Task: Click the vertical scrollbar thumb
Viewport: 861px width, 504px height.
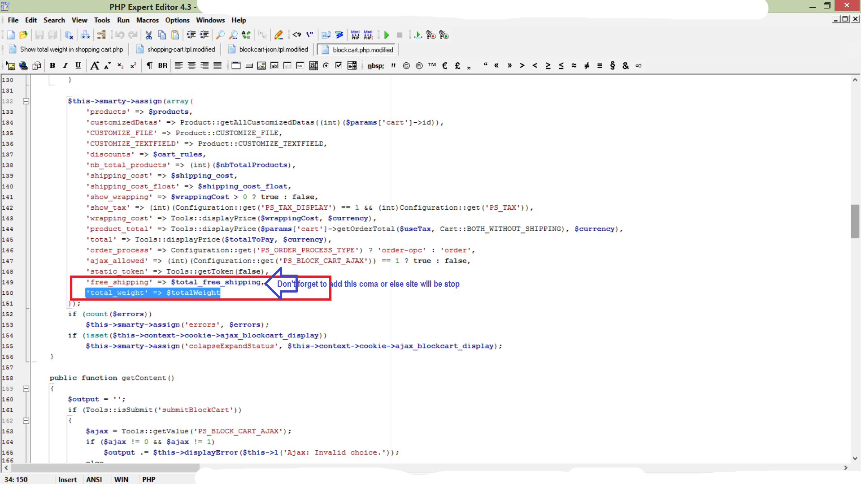Action: (855, 221)
